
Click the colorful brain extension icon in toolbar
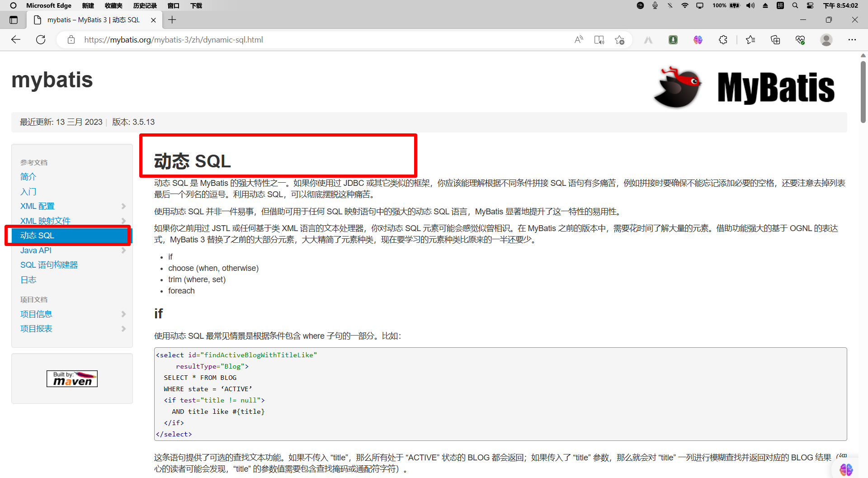[698, 40]
